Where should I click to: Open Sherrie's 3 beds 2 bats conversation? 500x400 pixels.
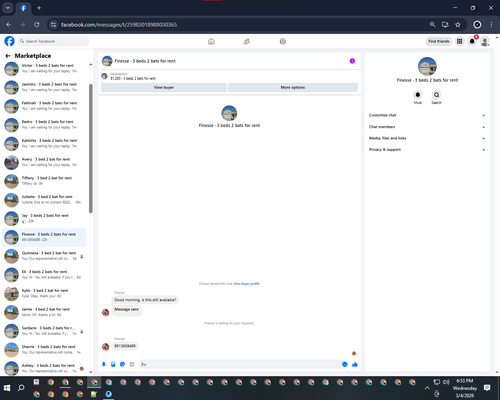[x=44, y=350]
